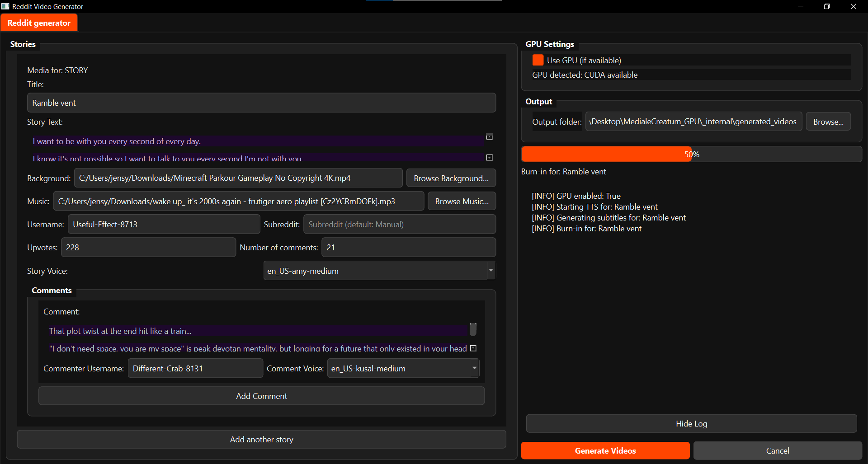Click Media for: STORY label
Image resolution: width=868 pixels, height=464 pixels.
(57, 70)
